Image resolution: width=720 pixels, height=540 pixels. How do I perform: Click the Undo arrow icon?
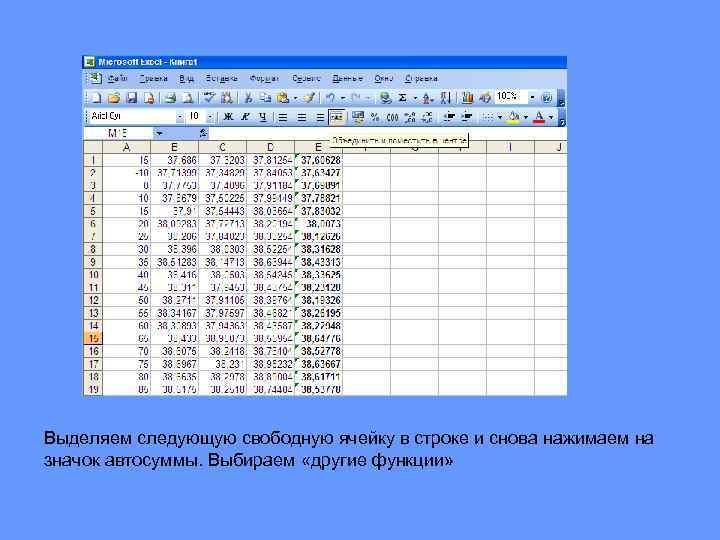point(330,97)
